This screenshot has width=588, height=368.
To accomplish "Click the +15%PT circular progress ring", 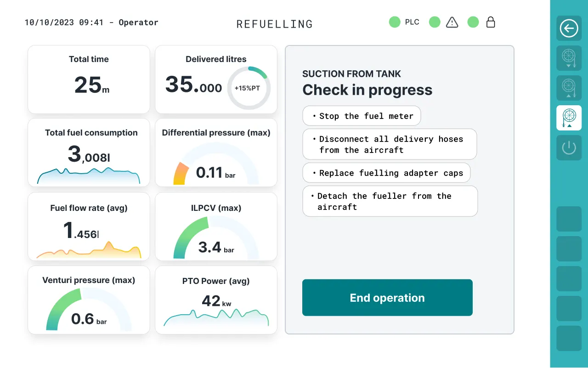I will click(249, 88).
